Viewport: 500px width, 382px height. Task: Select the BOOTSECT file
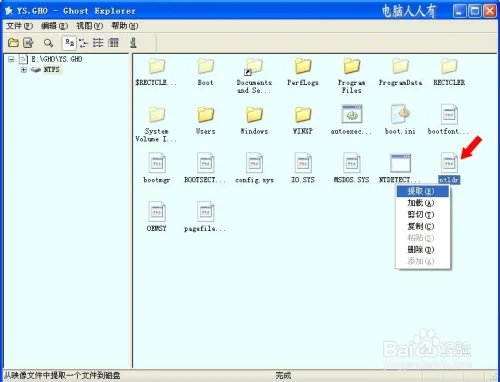(x=205, y=163)
